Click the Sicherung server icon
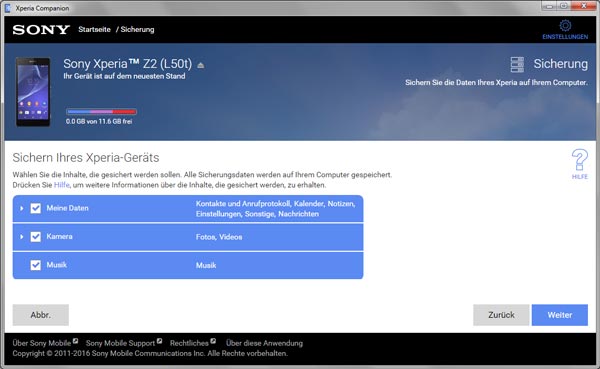This screenshot has height=369, width=600. coord(517,65)
